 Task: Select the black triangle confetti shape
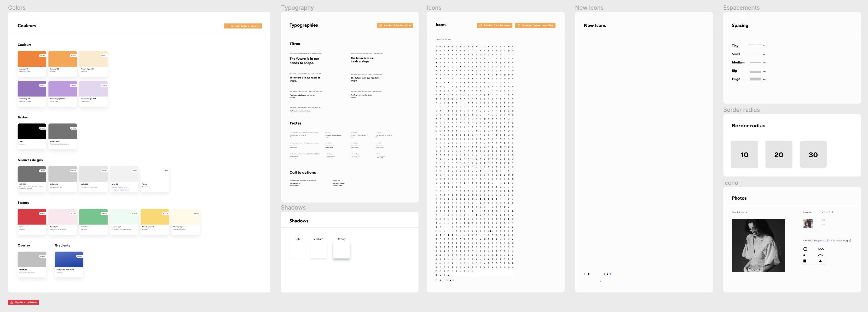pos(820,261)
